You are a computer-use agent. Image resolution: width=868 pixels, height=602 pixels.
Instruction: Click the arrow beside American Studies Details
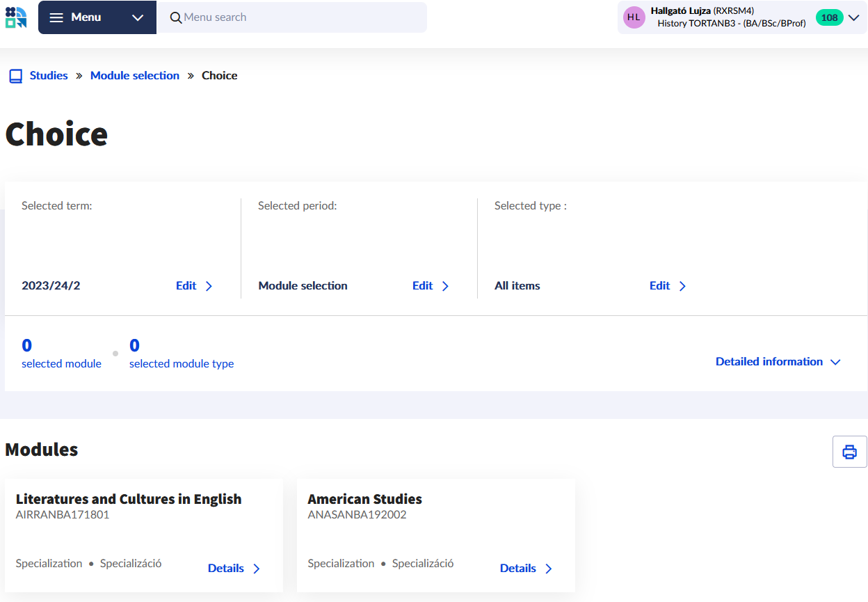coord(549,569)
